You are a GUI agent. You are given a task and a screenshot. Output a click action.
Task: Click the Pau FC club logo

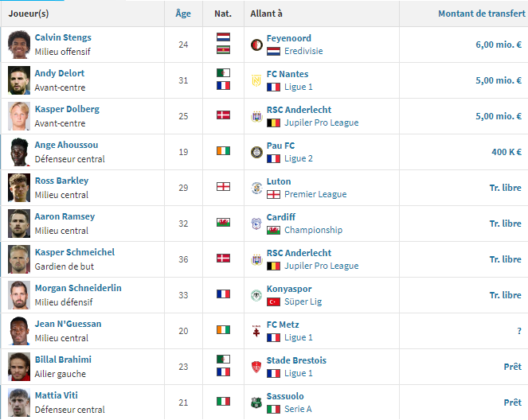coord(256,152)
